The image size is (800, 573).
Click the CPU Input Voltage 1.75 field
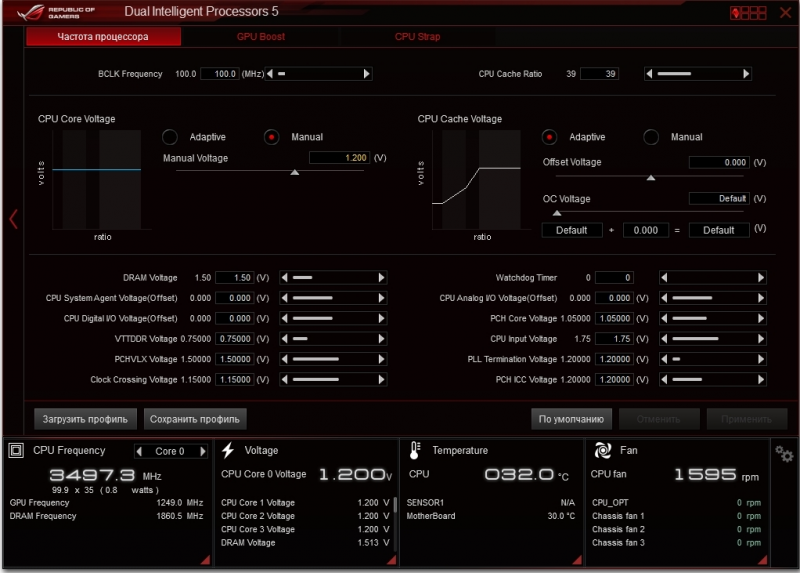click(614, 339)
